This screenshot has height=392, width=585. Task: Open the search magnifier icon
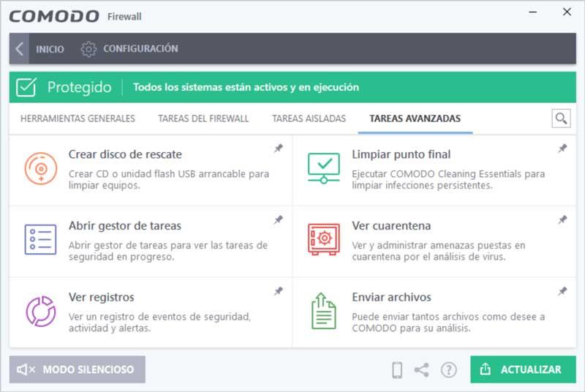tap(561, 118)
